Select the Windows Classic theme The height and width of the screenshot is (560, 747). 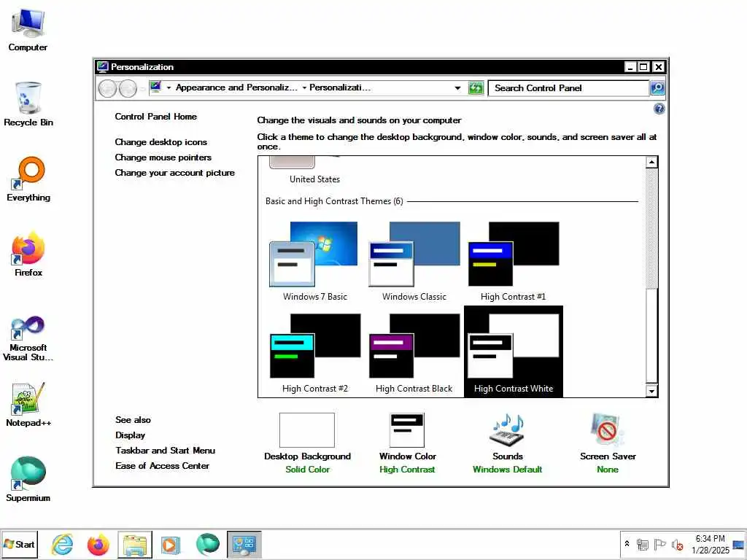[414, 261]
